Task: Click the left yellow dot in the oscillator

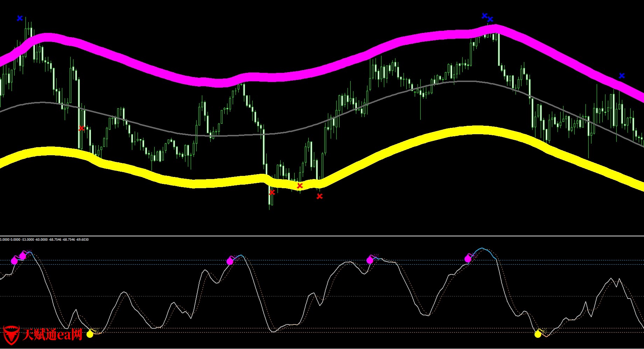Action: [x=90, y=334]
